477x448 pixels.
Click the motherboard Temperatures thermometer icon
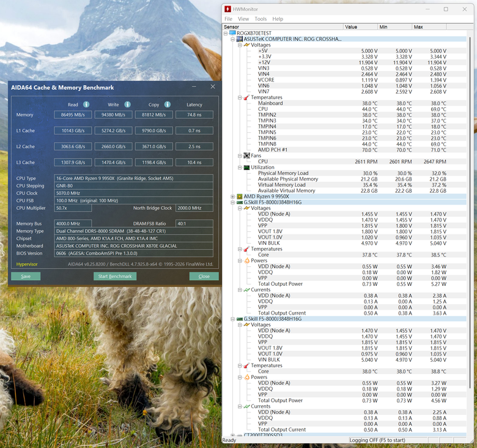pos(246,97)
